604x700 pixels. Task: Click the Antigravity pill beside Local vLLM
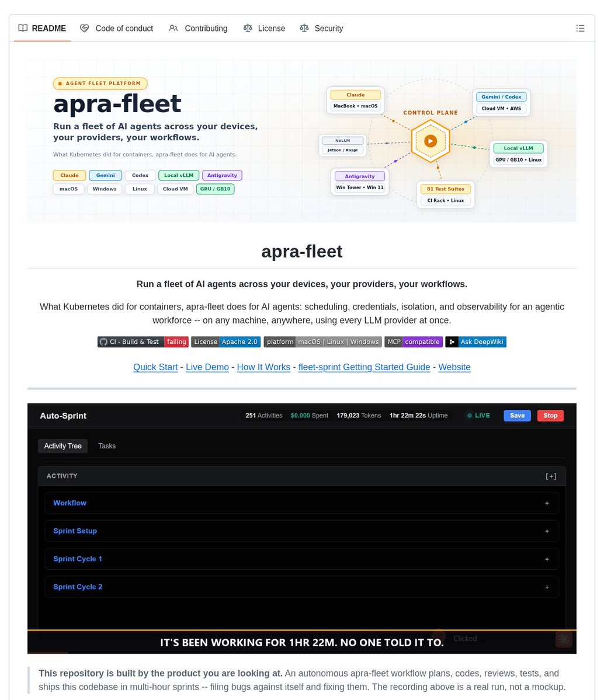click(222, 176)
